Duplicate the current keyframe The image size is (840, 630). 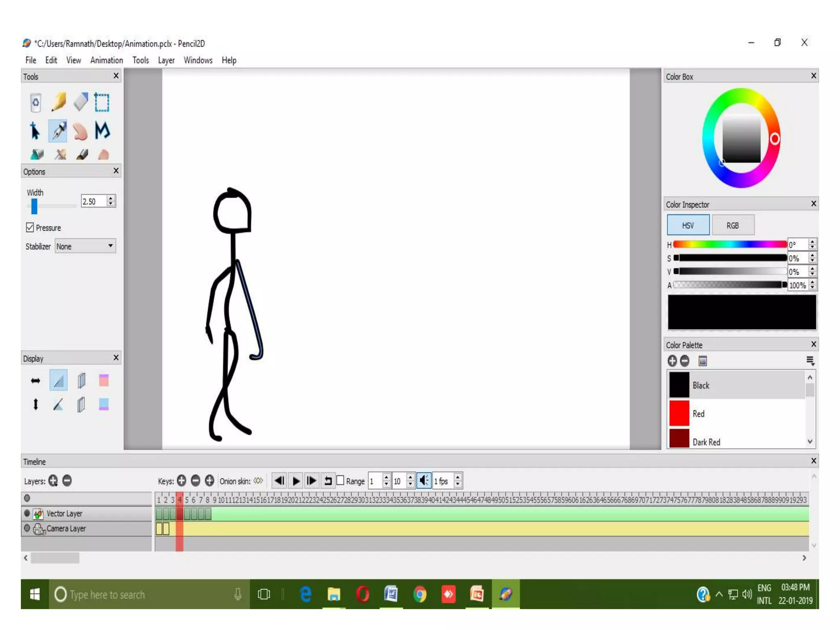pyautogui.click(x=210, y=480)
